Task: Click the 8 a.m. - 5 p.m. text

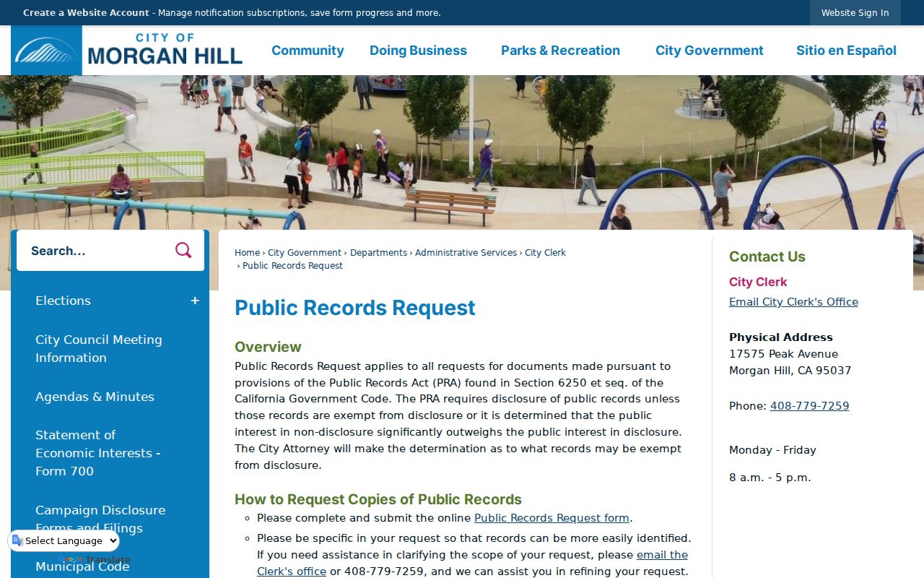Action: pyautogui.click(x=770, y=478)
